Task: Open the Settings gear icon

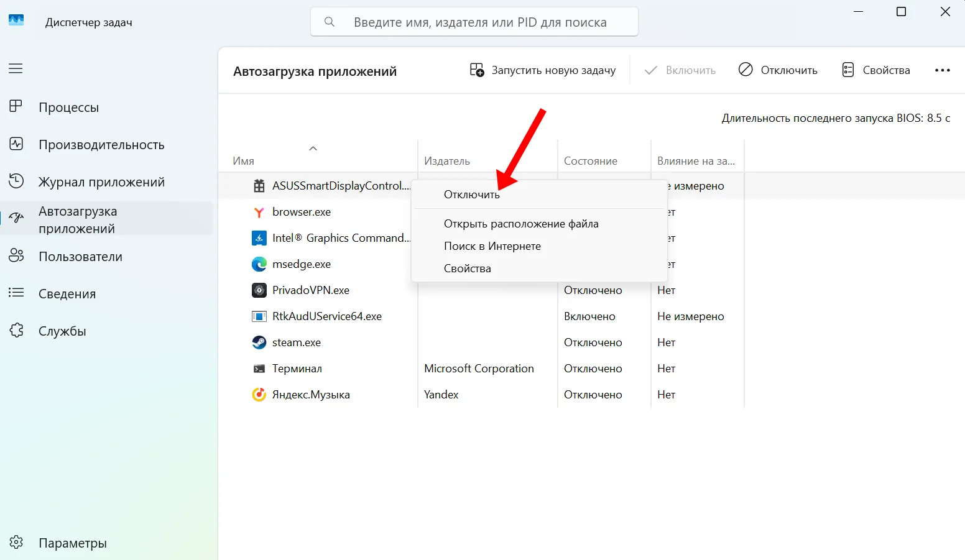Action: 16,543
